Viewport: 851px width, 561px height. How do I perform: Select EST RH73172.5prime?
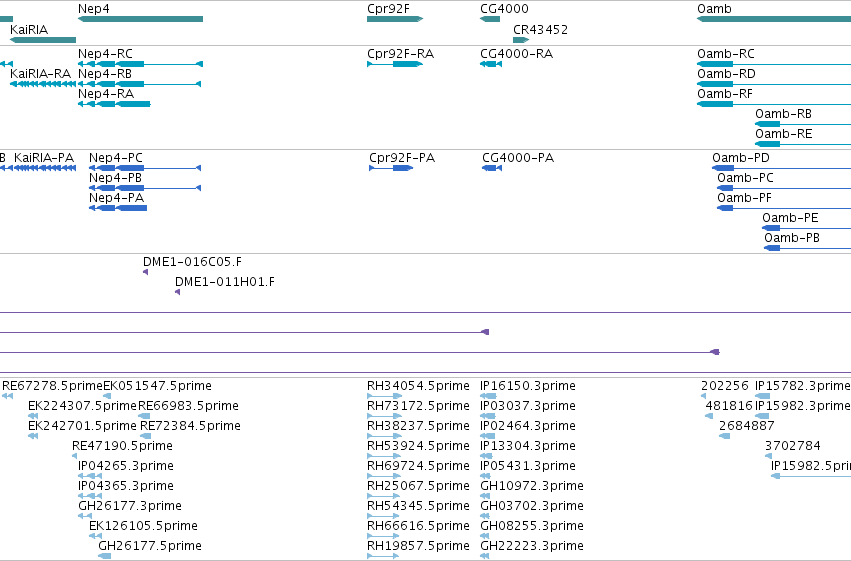tap(384, 416)
